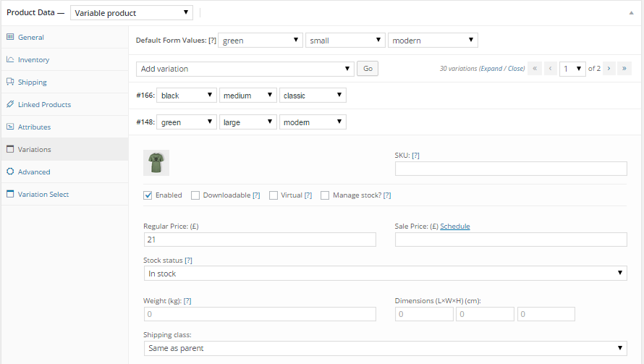Jump to last variations page arrow
This screenshot has width=644, height=364.
click(x=624, y=69)
